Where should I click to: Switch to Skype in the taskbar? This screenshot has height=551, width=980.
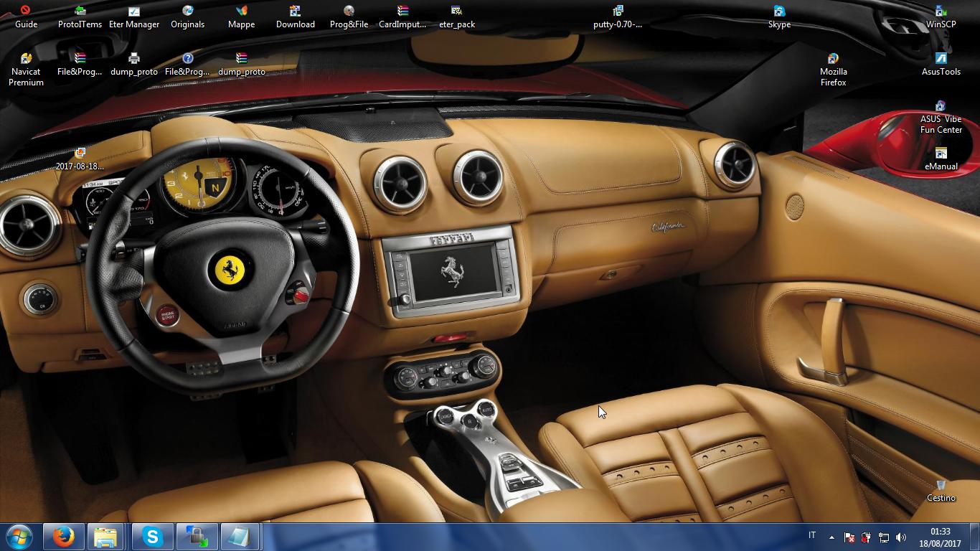pyautogui.click(x=151, y=537)
